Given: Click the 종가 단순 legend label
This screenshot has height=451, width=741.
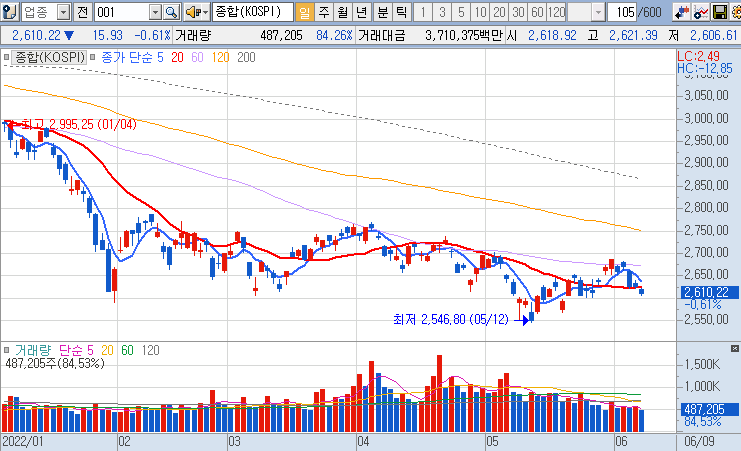Looking at the screenshot, I should (126, 58).
